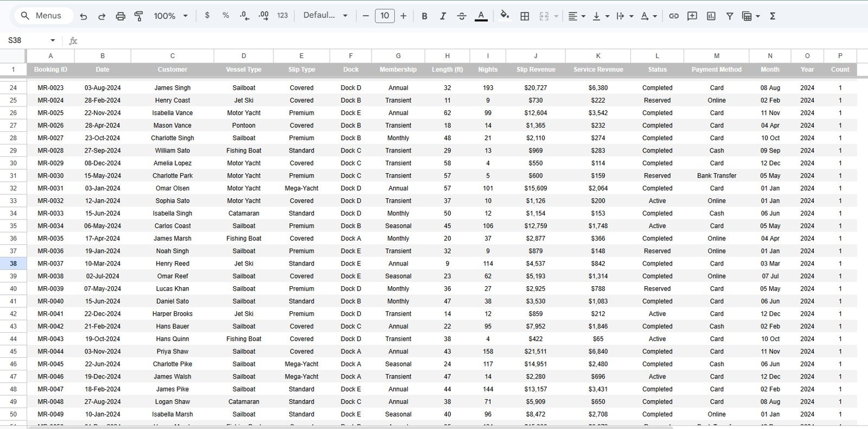
Task: Insert a link icon
Action: 674,16
